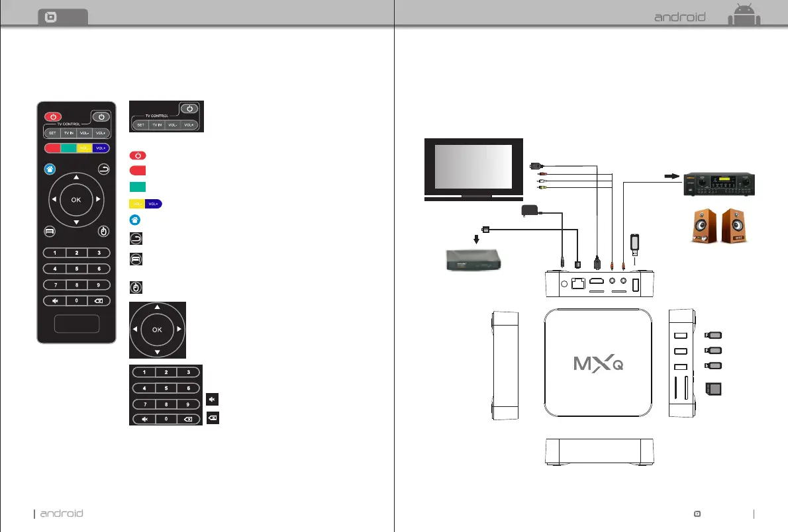The width and height of the screenshot is (788, 532).
Task: Click red power icon in legend list
Action: (138, 155)
